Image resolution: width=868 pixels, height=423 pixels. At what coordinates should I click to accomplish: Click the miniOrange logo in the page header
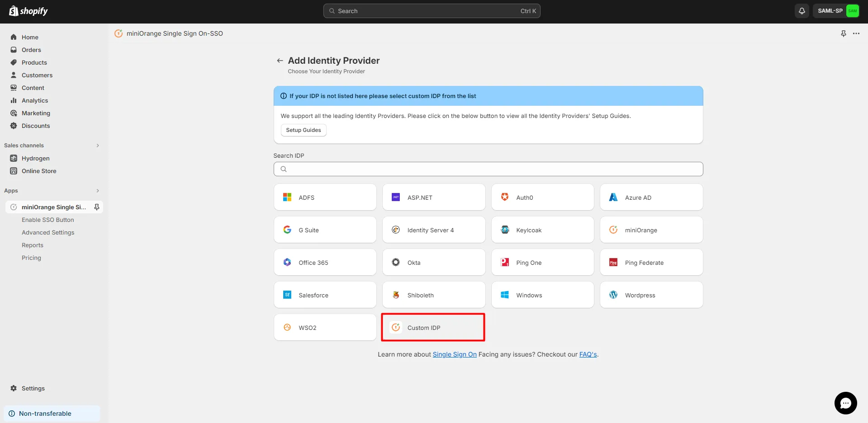[119, 33]
